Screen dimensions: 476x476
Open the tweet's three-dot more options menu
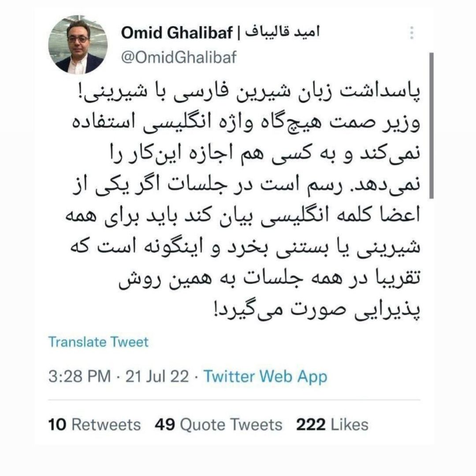412,33
